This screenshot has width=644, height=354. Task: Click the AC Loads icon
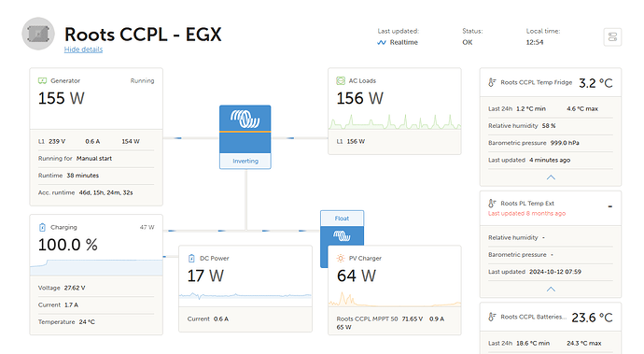click(341, 80)
